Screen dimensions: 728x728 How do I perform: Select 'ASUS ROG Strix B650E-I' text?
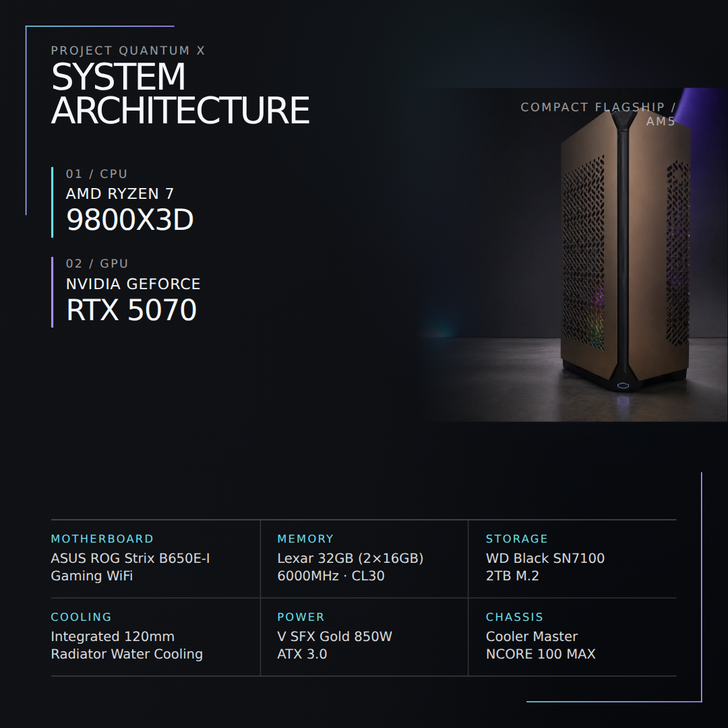coord(131,558)
